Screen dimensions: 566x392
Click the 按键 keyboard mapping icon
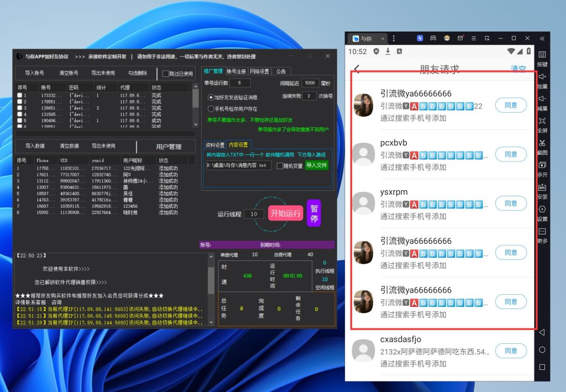(x=542, y=55)
